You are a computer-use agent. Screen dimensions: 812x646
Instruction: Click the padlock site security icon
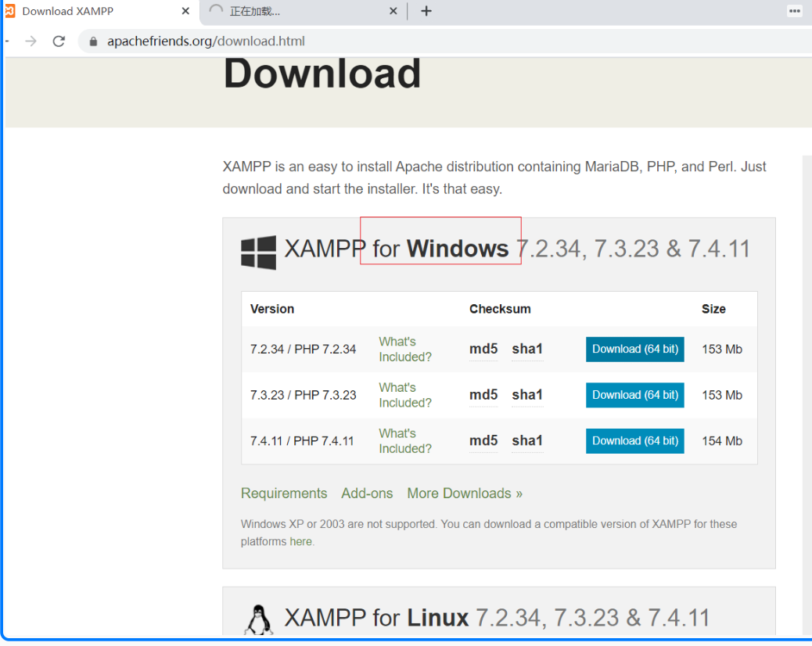click(x=93, y=41)
